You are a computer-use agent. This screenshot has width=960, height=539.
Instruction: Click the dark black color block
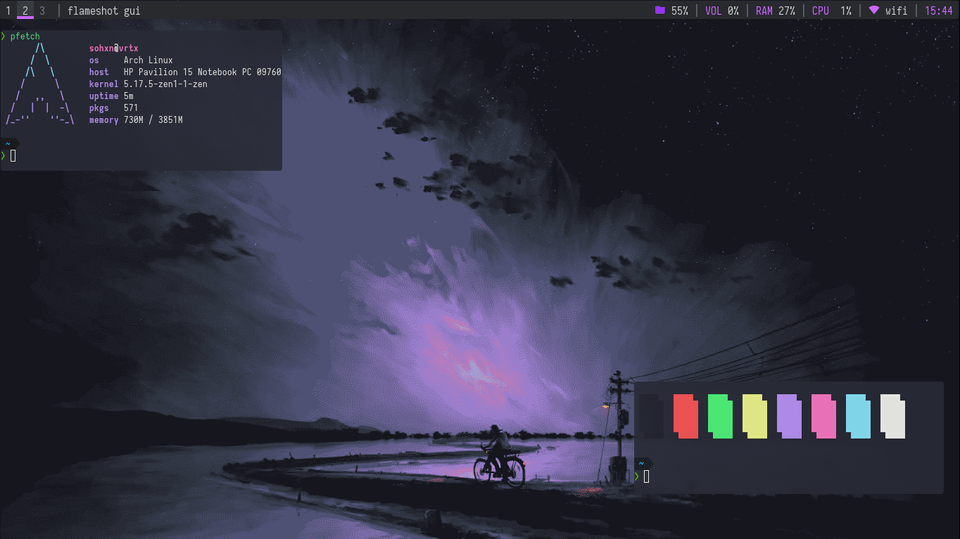pos(651,416)
